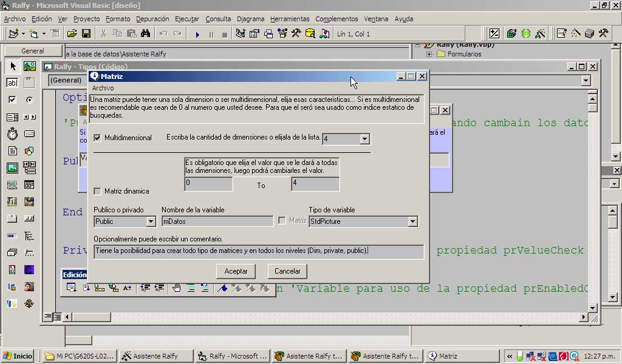This screenshot has height=364, width=622.
Task: Open the Archivo menu in Matriz dialog
Action: (103, 88)
